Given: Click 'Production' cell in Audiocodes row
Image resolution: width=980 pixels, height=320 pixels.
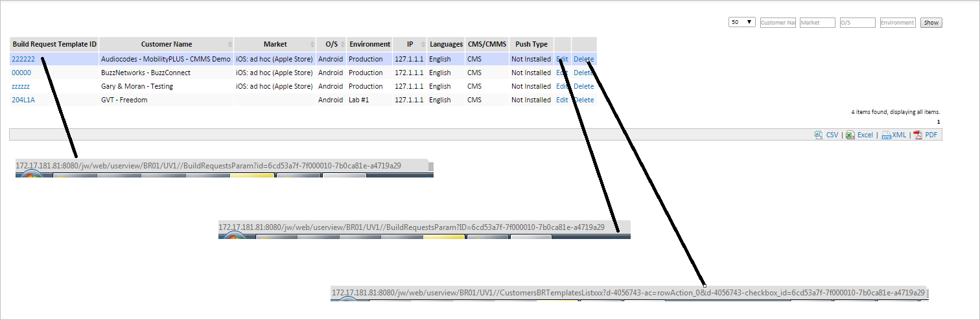Looking at the screenshot, I should click(369, 59).
